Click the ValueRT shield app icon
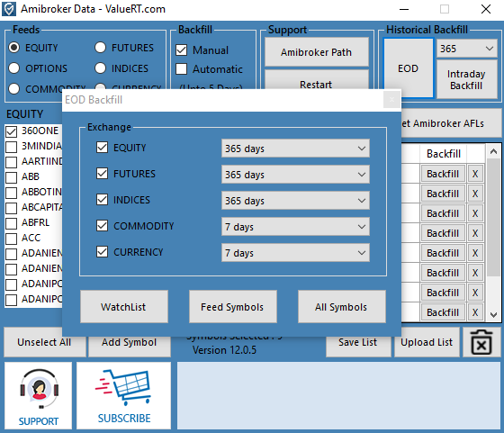This screenshot has width=504, height=433. click(9, 9)
